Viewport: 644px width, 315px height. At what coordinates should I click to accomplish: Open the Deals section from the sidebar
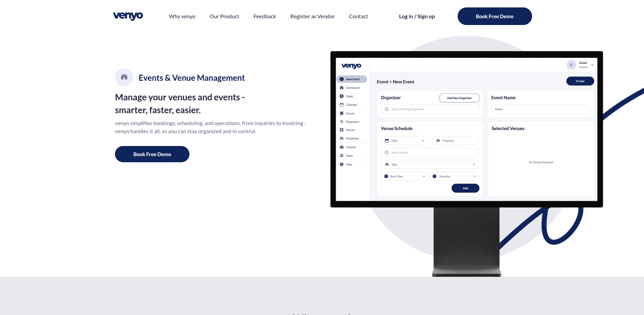pos(342,96)
